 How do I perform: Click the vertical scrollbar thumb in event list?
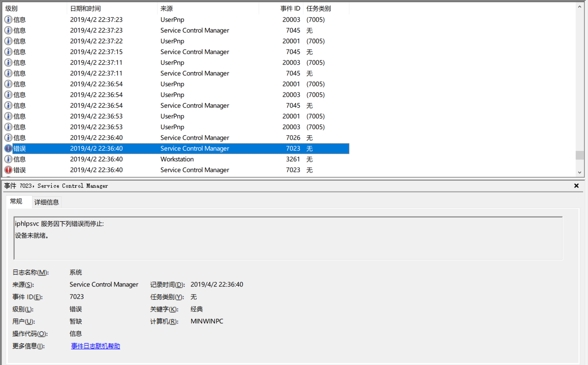tap(579, 155)
